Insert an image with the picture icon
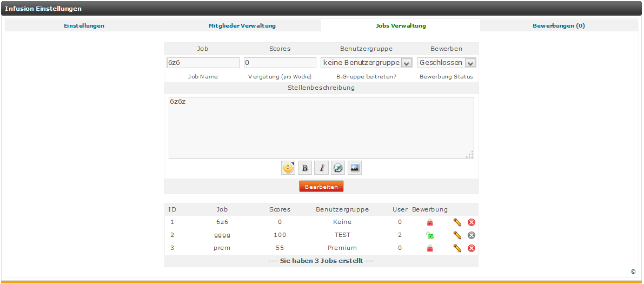 pos(355,168)
